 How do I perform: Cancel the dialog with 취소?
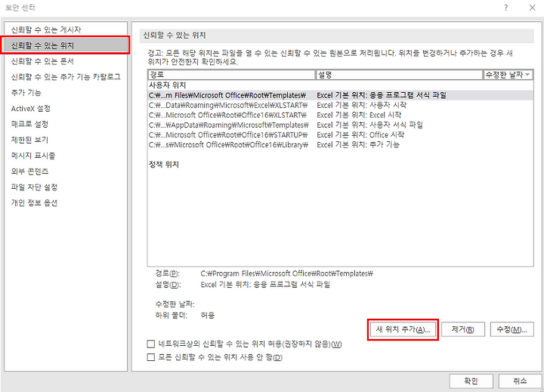520,381
